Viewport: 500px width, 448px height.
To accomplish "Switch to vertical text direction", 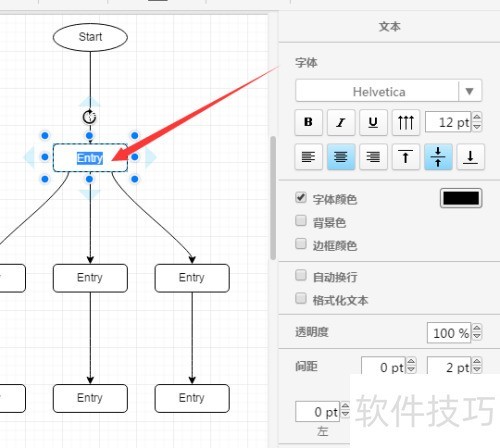I will coord(406,122).
